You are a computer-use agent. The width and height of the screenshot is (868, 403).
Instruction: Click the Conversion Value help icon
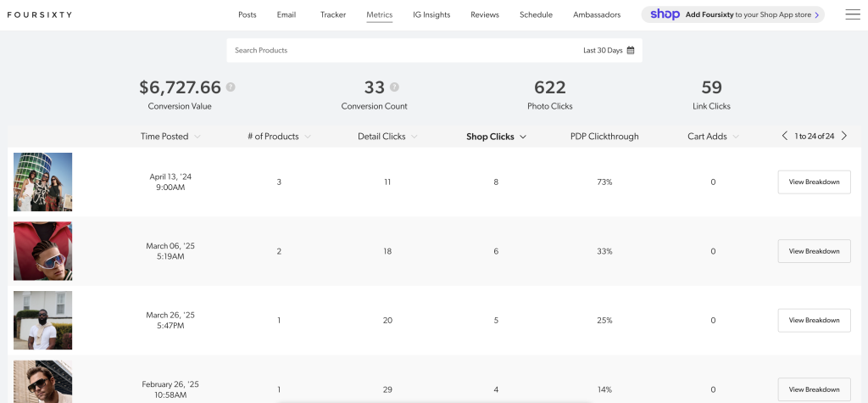click(x=231, y=87)
